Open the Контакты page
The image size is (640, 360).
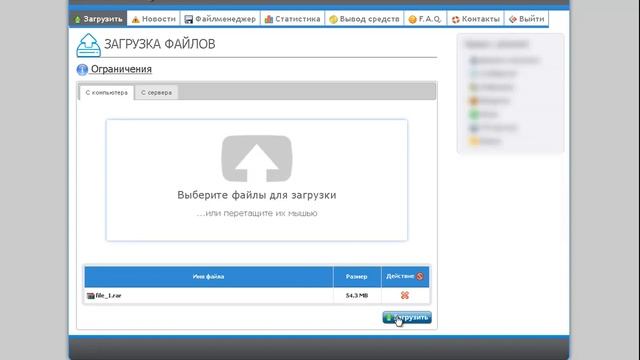pyautogui.click(x=476, y=19)
